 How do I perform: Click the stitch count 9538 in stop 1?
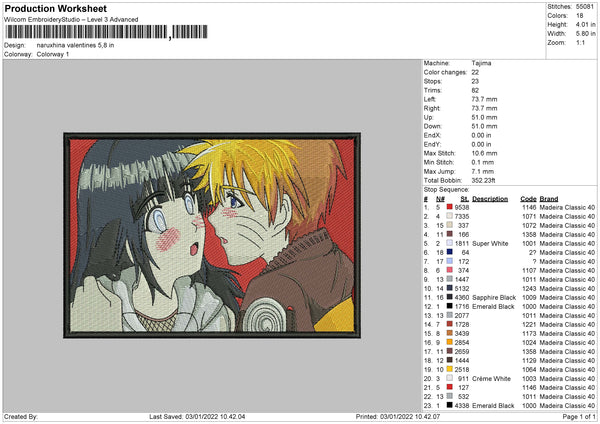tap(462, 207)
